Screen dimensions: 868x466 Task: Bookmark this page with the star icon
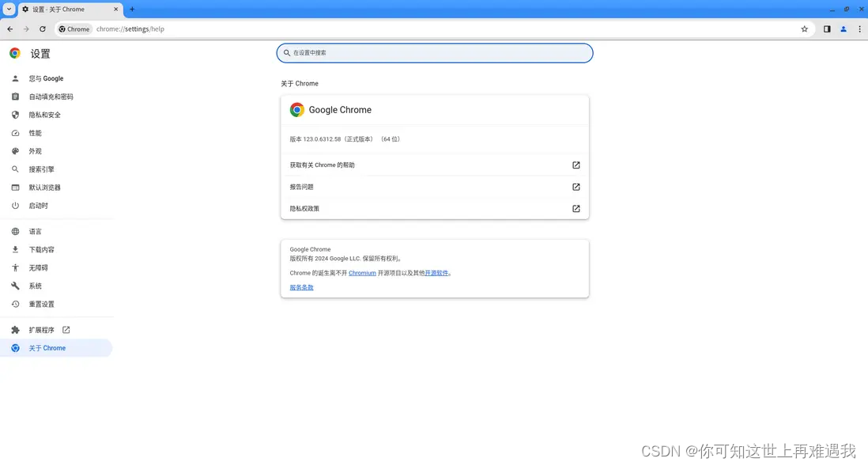click(804, 28)
